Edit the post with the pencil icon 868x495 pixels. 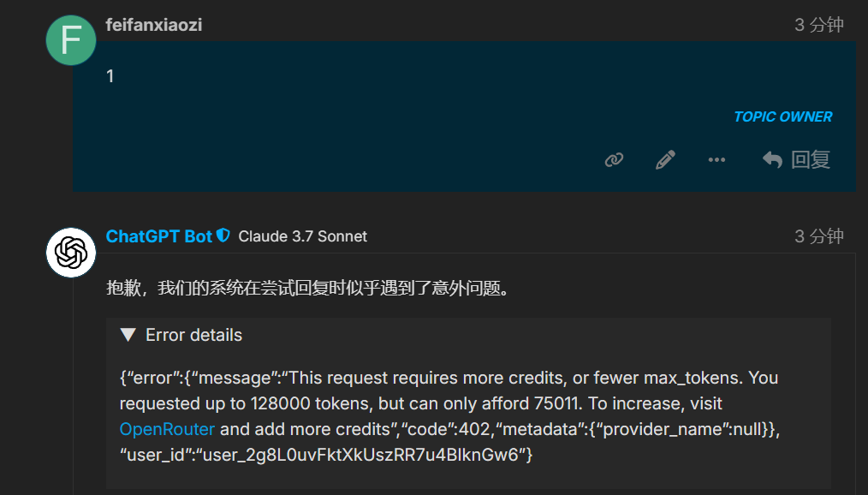coord(665,159)
